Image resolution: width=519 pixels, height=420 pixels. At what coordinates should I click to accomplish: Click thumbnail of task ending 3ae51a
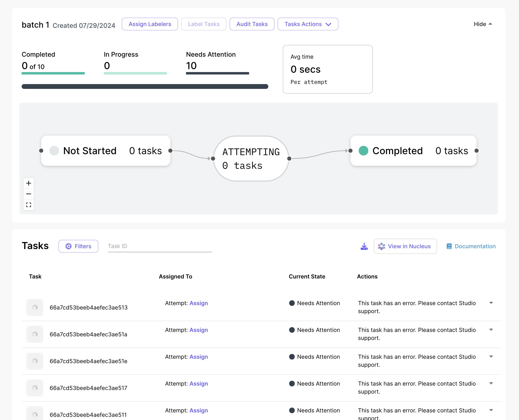tap(35, 334)
